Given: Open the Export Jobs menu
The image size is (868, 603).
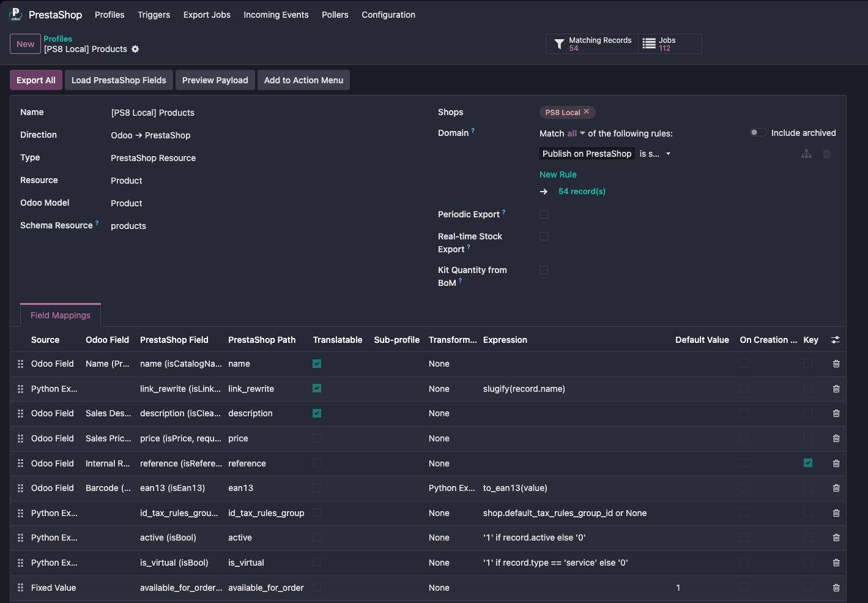Looking at the screenshot, I should point(207,15).
